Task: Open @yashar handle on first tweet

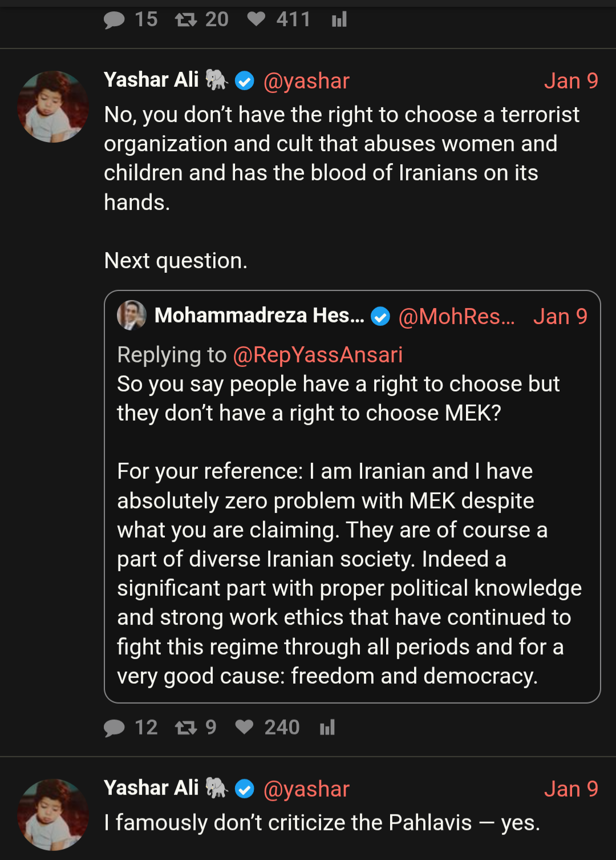Action: tap(306, 81)
